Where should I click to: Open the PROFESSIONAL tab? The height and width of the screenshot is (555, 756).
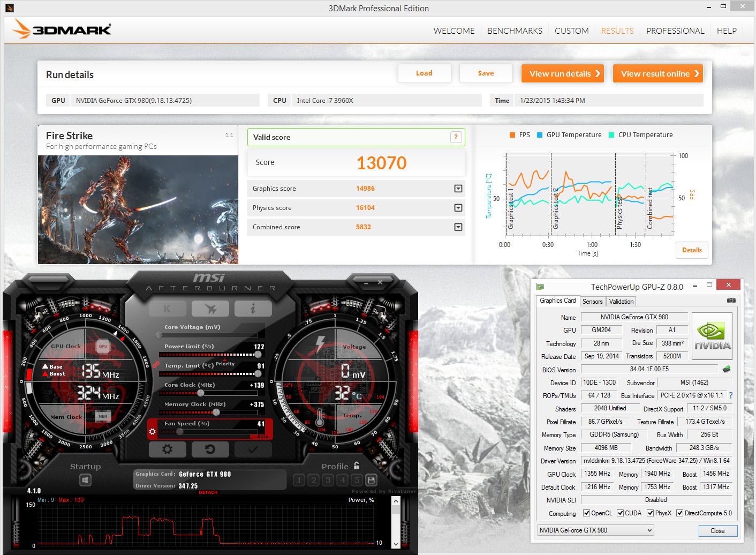tap(675, 31)
